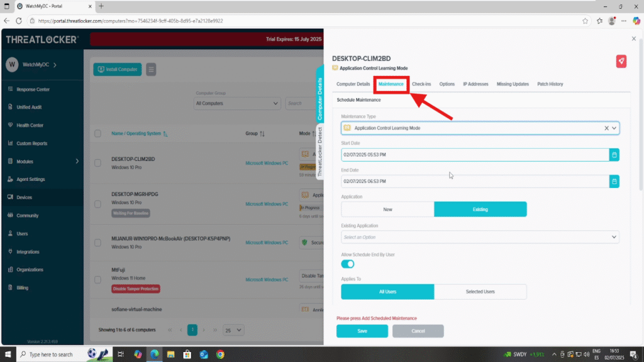Screen dimensions: 644x362
Task: Click the Microsoft Windows PC link for MtFuji
Action: click(267, 280)
